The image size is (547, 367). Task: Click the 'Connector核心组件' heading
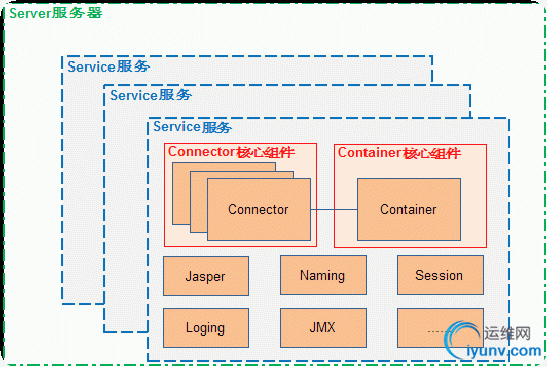pyautogui.click(x=231, y=152)
